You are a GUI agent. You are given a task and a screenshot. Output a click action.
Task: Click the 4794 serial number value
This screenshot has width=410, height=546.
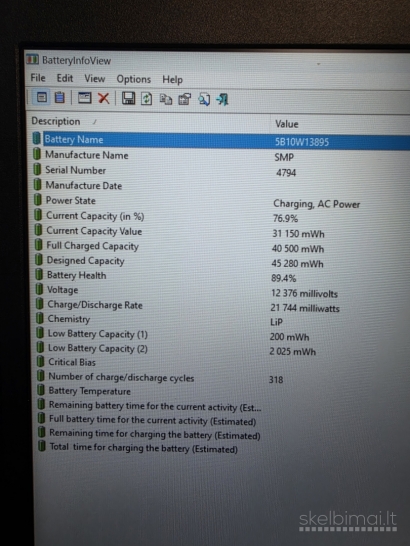286,173
